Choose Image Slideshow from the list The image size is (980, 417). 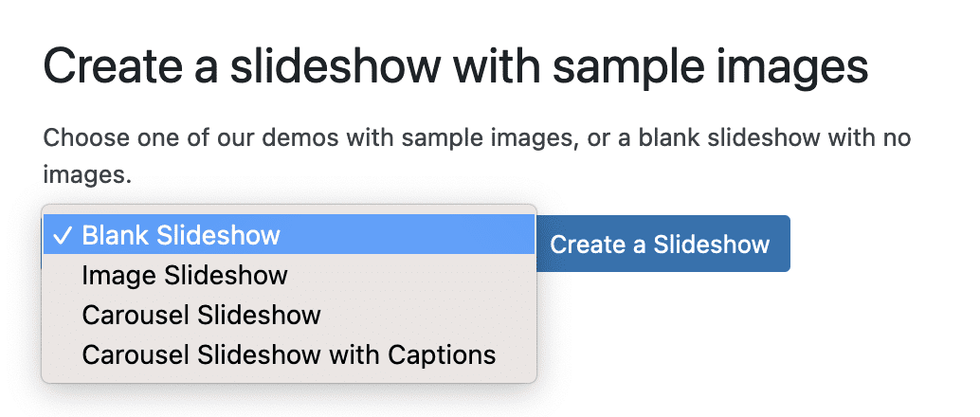[185, 276]
